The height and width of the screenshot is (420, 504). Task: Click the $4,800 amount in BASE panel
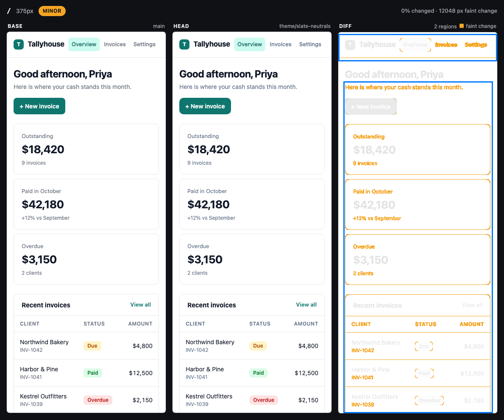(143, 346)
